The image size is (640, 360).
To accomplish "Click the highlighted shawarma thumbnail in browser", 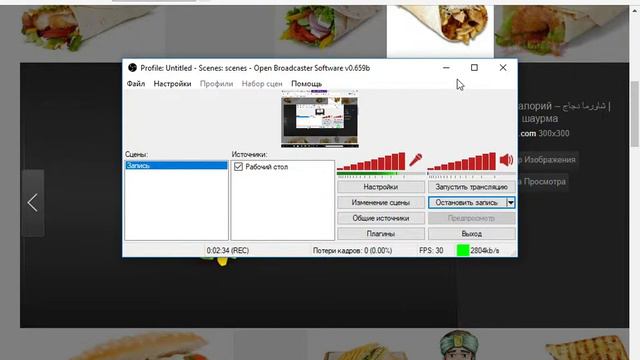I will pos(440,31).
